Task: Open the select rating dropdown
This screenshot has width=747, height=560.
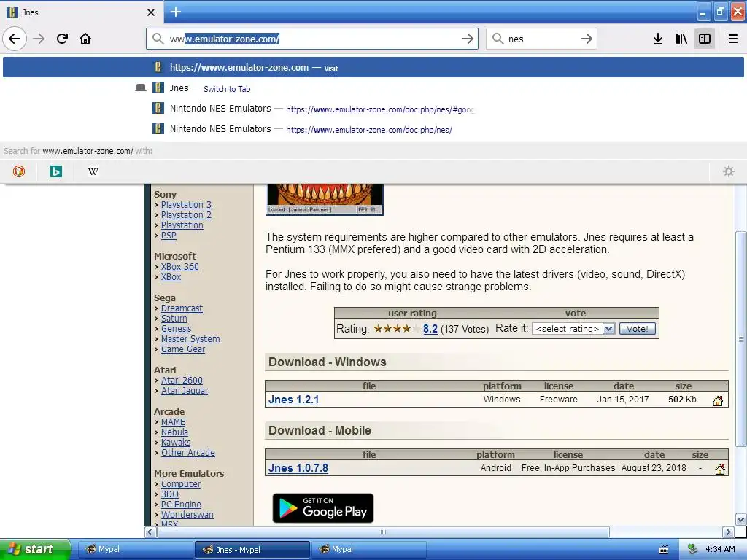Action: [573, 329]
